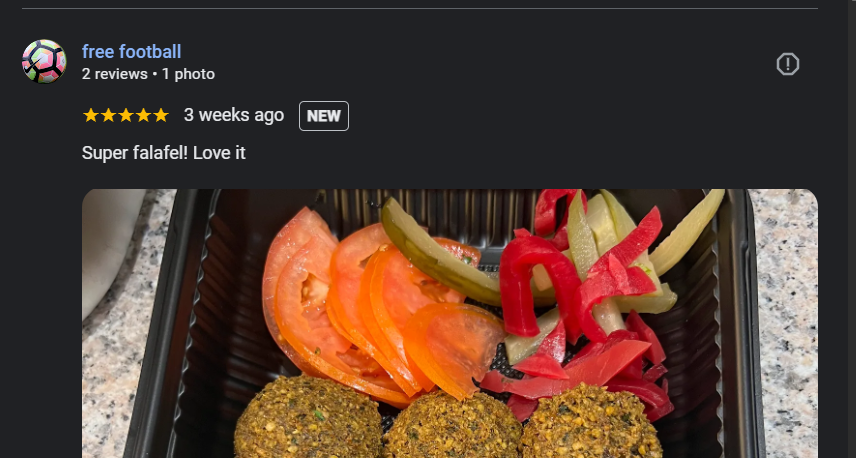The width and height of the screenshot is (856, 458).
Task: Click the green pickle slice in the photo
Action: 437,251
